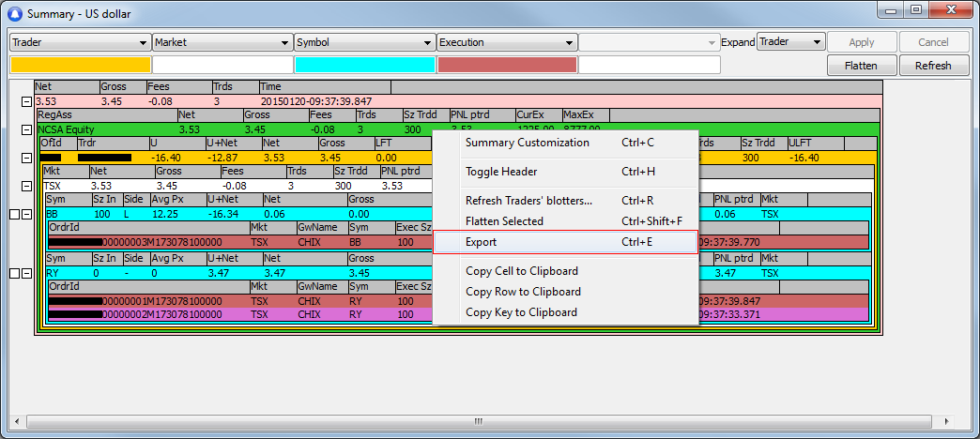Click the application icon in title bar
This screenshot has width=980, height=439.
14,14
